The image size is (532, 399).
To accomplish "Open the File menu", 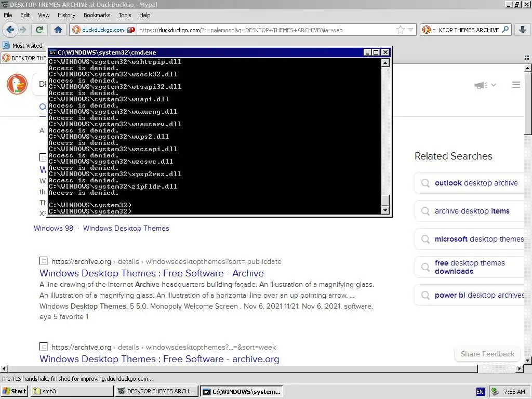I will click(x=8, y=15).
